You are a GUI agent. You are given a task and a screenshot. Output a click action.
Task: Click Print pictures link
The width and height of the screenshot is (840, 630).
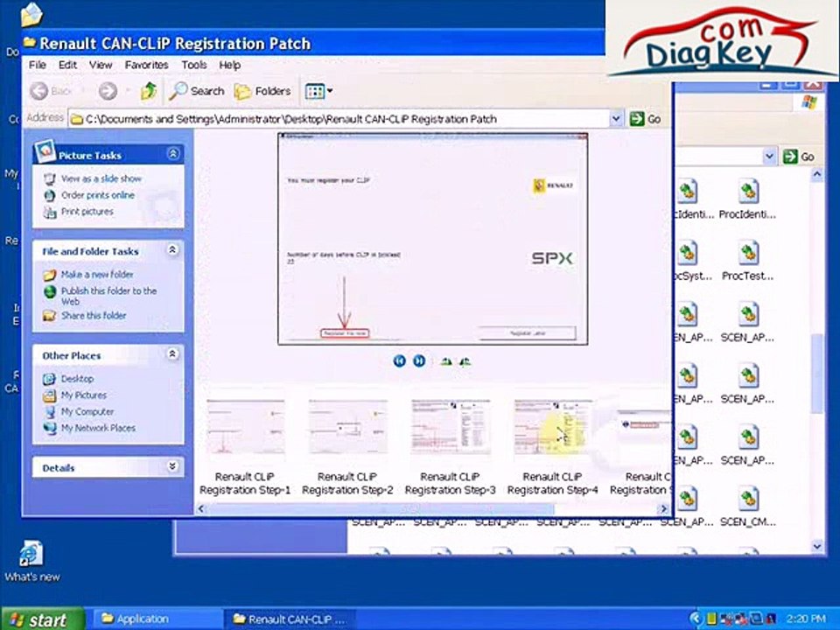pos(87,212)
